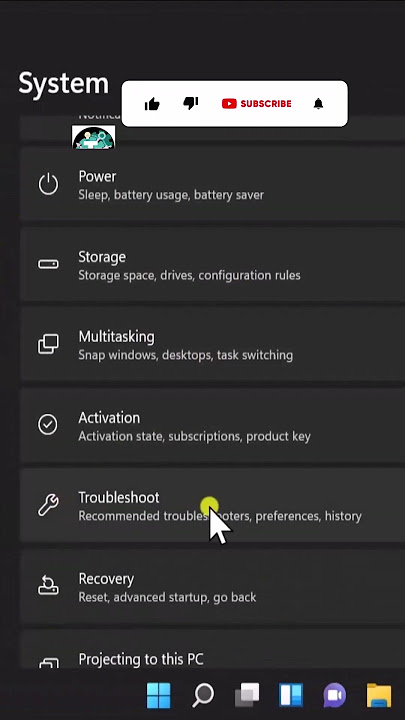Viewport: 405px width, 720px height.
Task: Select the Troubleshoot settings row
Action: (213, 505)
